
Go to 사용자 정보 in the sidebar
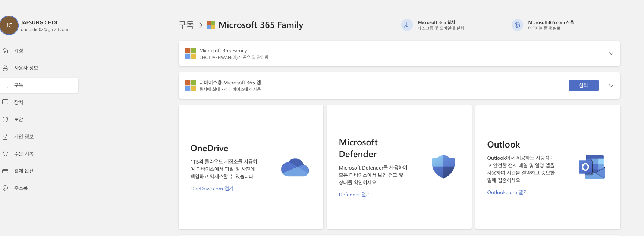pos(39,68)
